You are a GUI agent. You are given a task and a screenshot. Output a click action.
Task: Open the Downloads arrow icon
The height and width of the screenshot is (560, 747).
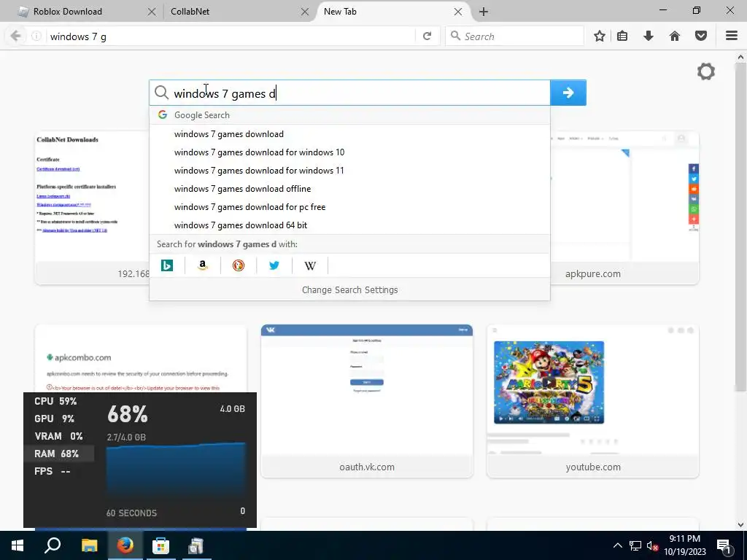pyautogui.click(x=649, y=36)
